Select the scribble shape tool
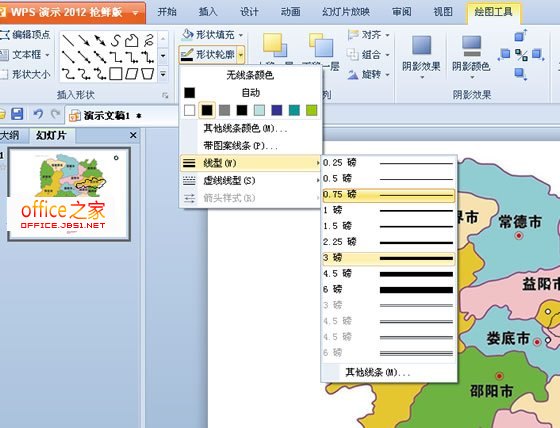This screenshot has height=428, width=560. click(148, 40)
